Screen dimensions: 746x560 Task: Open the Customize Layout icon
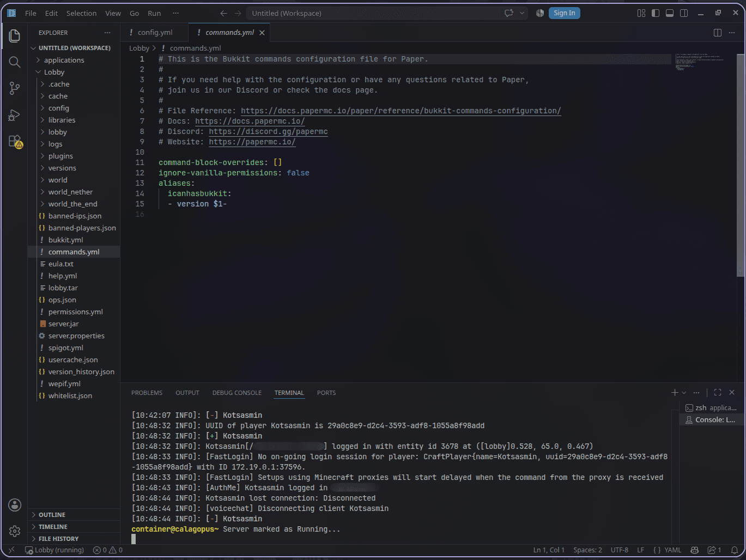pos(641,13)
